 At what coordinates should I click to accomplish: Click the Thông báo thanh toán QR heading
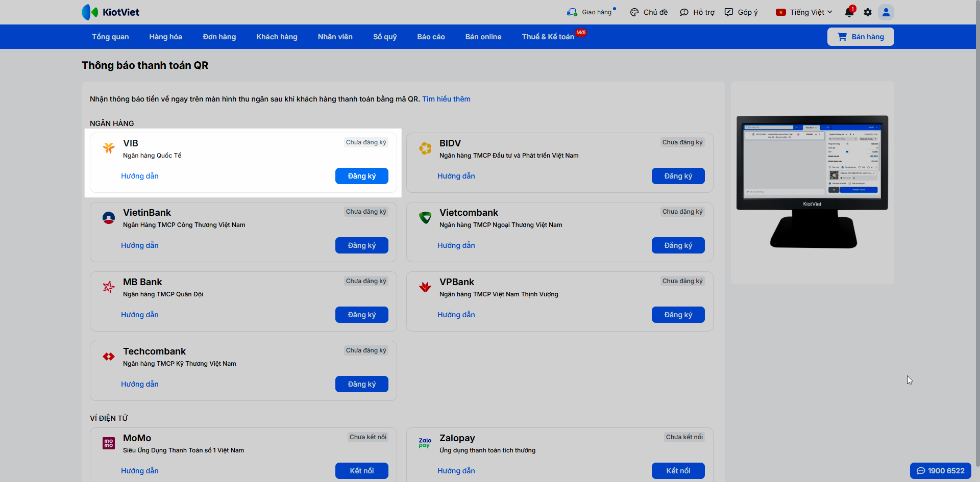pos(145,65)
